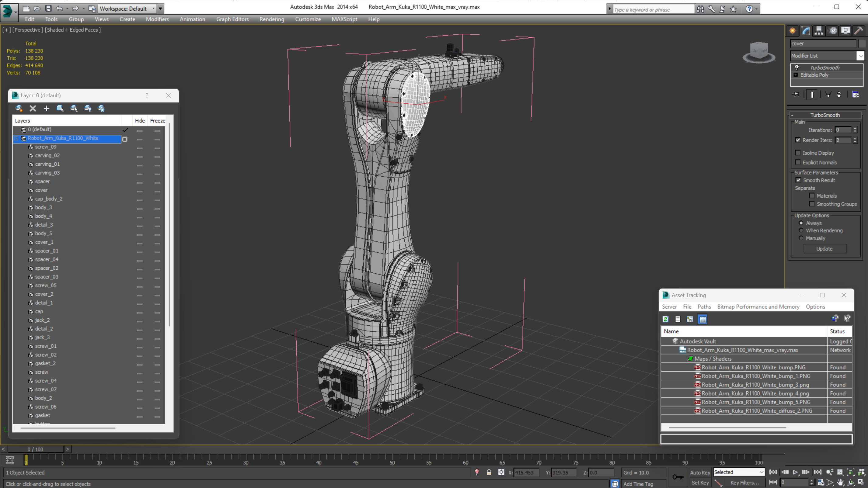Click the Update button in TurboSmooth
Image resolution: width=868 pixels, height=488 pixels.
[824, 248]
